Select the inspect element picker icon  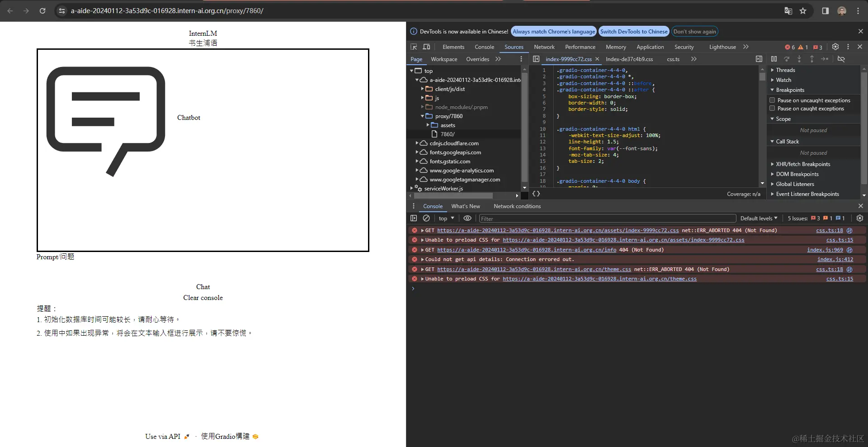point(414,47)
